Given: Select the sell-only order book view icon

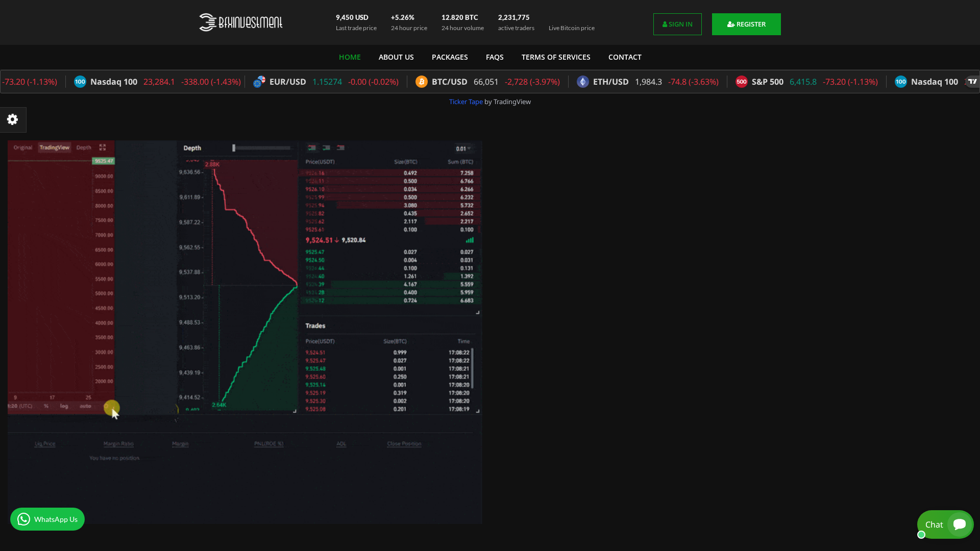Looking at the screenshot, I should click(341, 148).
